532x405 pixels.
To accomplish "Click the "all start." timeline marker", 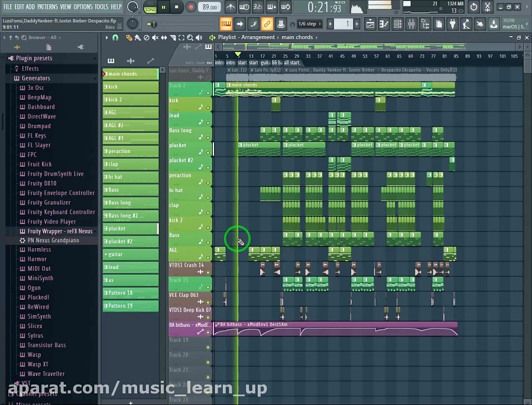I will 292,63.
